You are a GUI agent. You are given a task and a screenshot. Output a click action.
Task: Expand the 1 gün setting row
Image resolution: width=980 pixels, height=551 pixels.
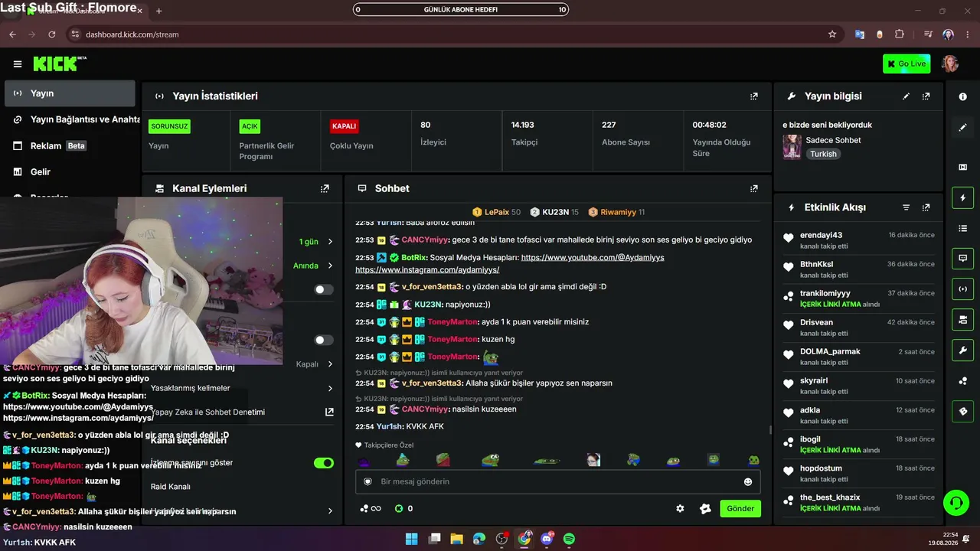tap(316, 242)
